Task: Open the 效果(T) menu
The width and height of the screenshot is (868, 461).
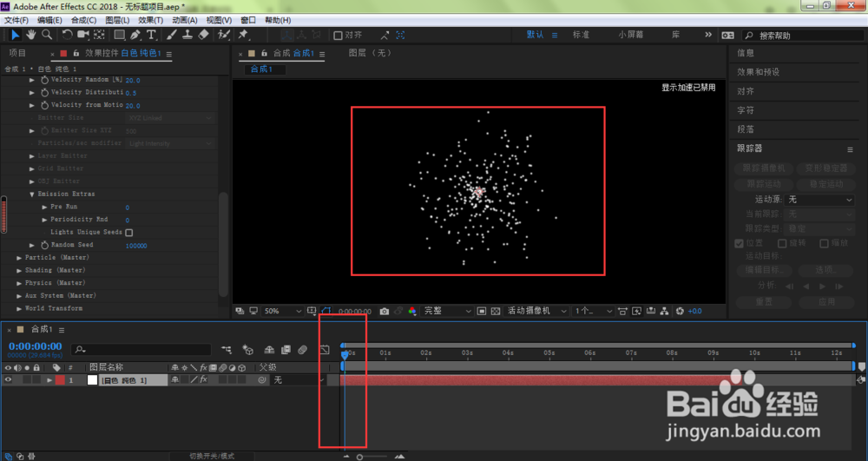Action: click(150, 20)
